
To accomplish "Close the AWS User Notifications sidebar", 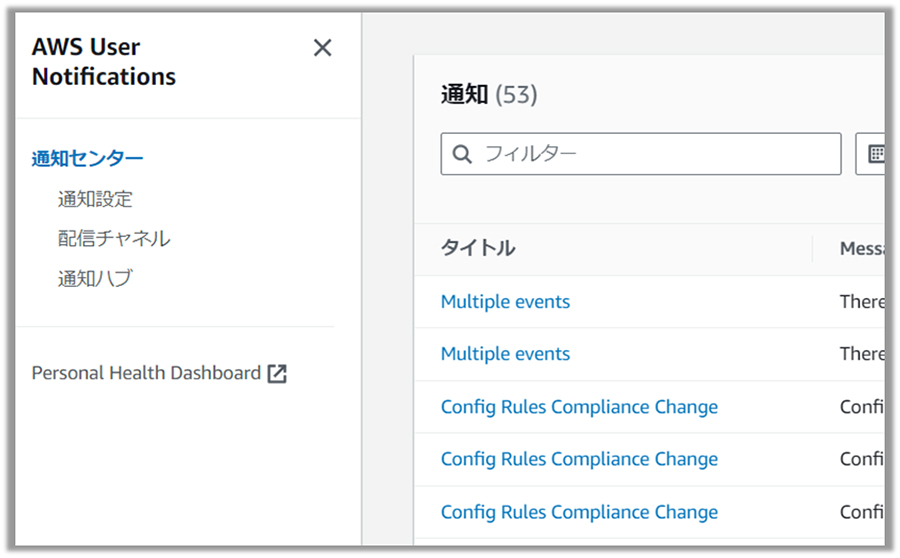I will [323, 48].
